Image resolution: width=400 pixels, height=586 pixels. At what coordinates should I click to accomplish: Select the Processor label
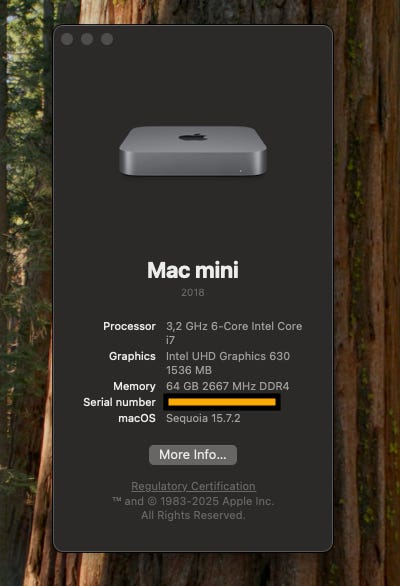click(x=129, y=326)
